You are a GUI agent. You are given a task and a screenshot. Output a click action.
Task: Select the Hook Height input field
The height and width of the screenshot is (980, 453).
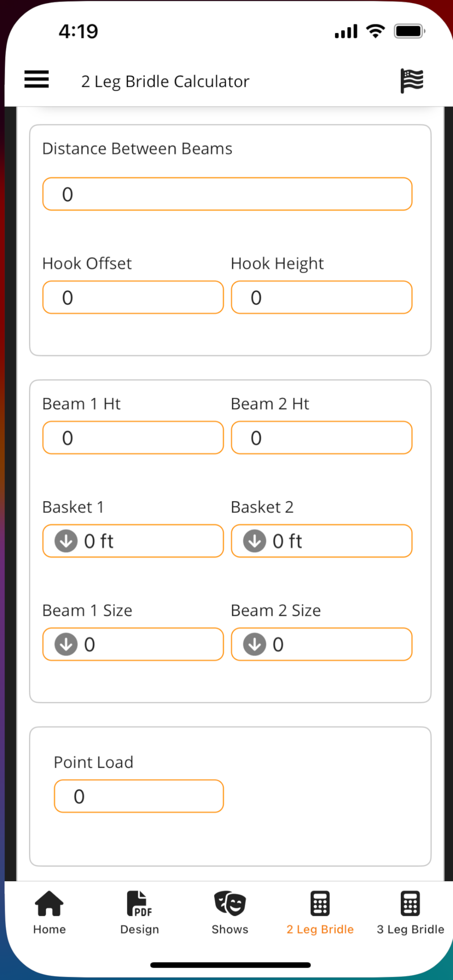(x=321, y=297)
